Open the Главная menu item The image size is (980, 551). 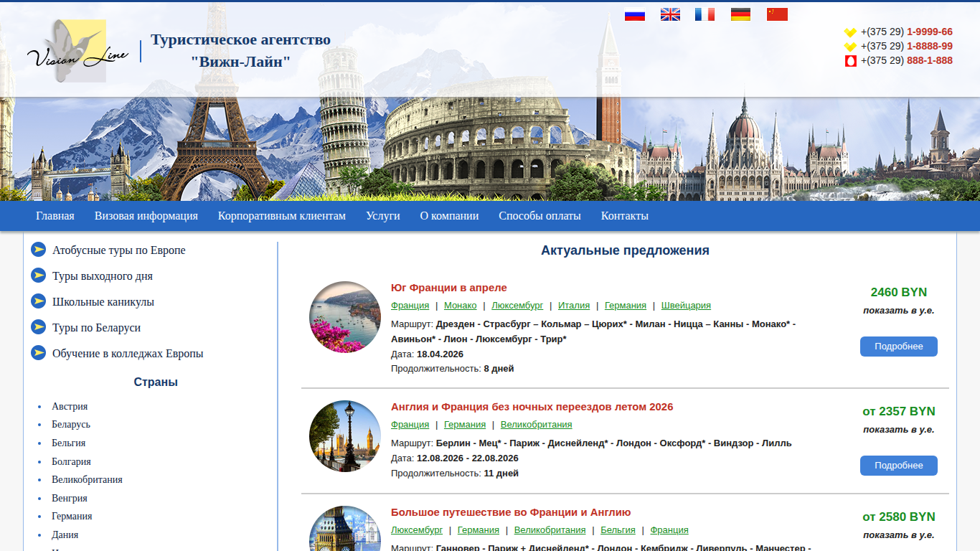55,216
